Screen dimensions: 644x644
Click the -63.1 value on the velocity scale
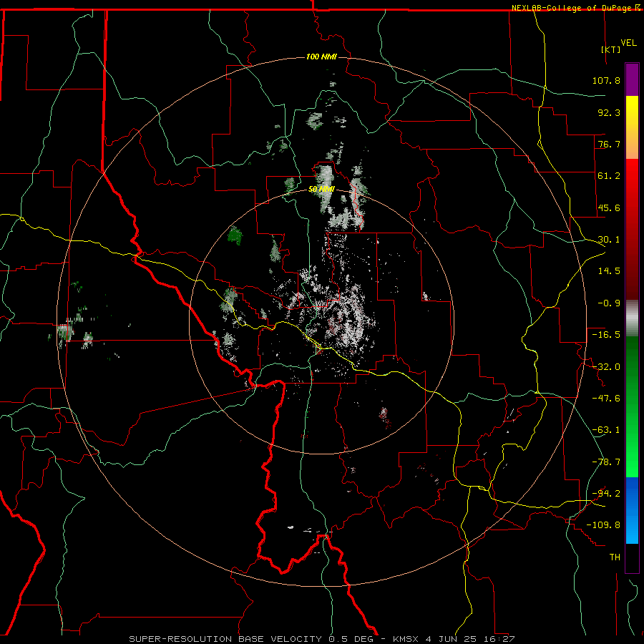click(606, 430)
